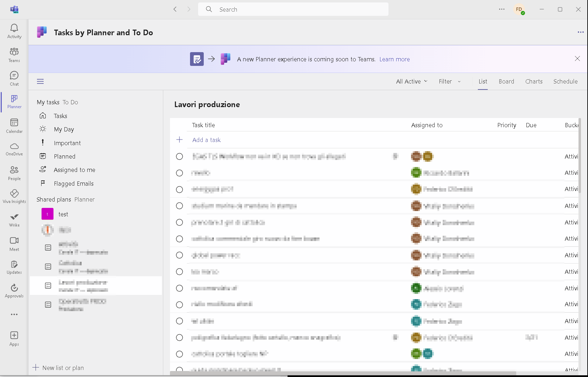Viewport: 588px width, 377px height.
Task: Open Settings and more in title bar
Action: pos(502,10)
